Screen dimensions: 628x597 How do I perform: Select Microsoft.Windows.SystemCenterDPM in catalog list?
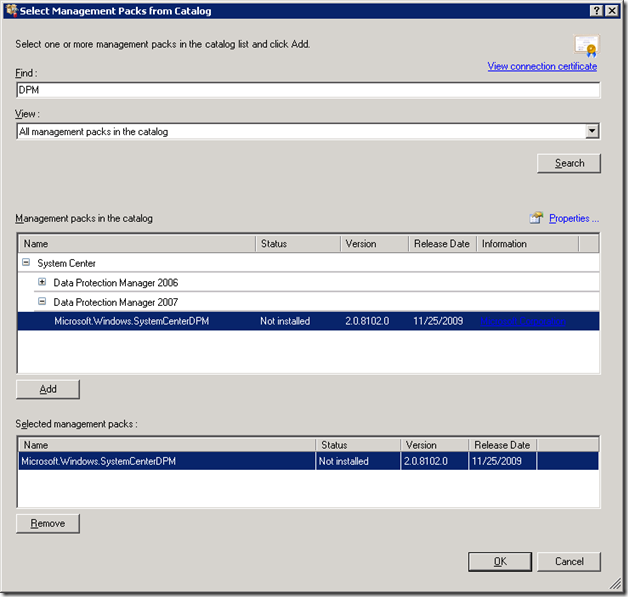click(x=308, y=321)
